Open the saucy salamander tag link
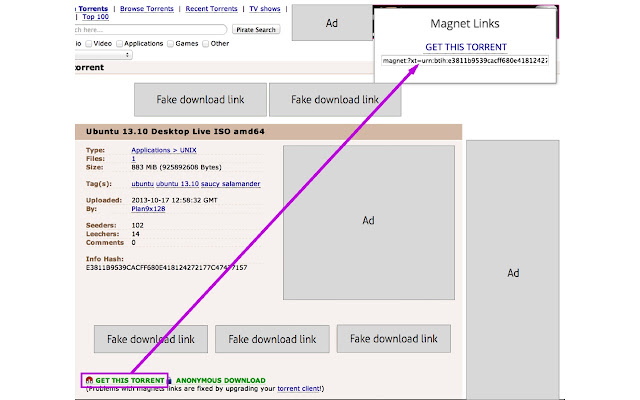640x400 pixels. click(231, 184)
